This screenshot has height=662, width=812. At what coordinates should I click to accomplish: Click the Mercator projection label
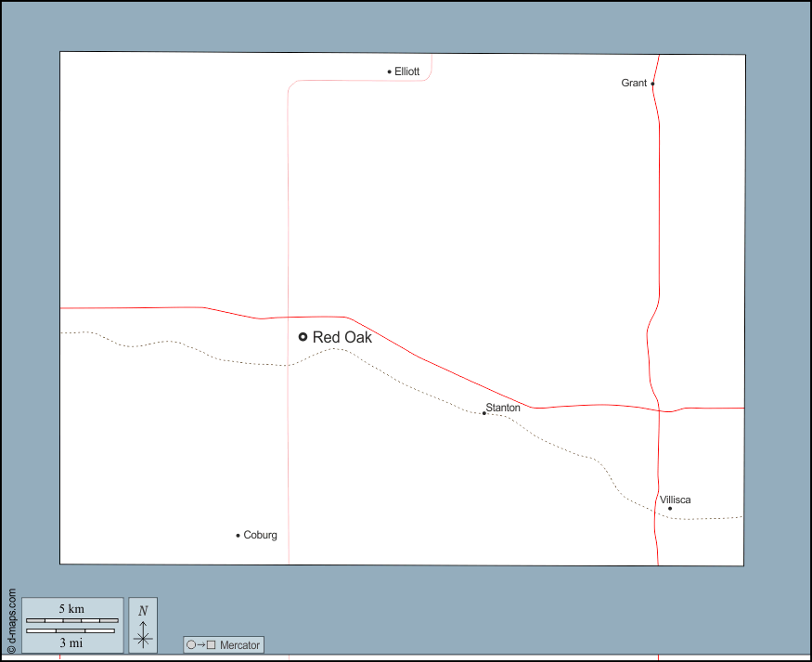240,645
